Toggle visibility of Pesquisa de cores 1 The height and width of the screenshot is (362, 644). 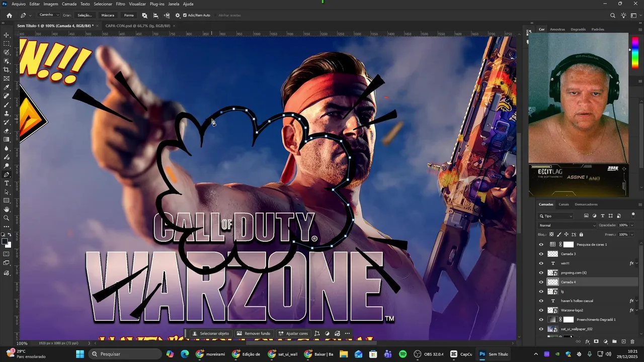click(541, 244)
